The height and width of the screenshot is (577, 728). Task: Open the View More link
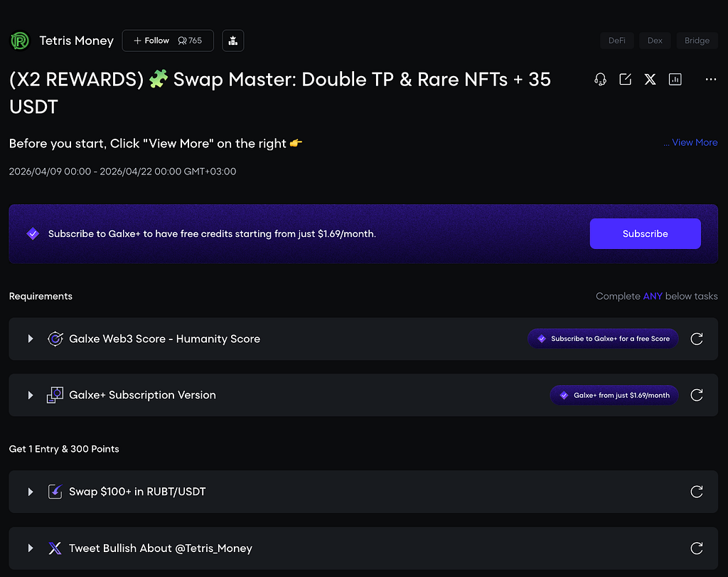(x=694, y=142)
